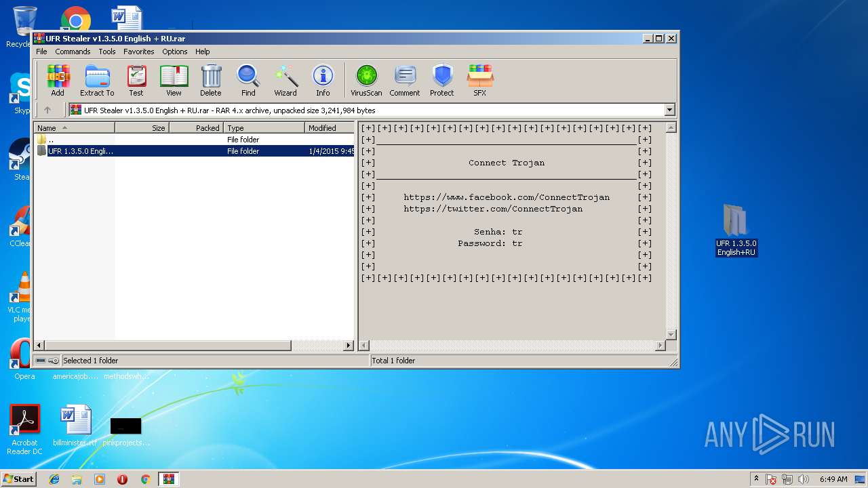868x488 pixels.
Task: Click the status bar key icon
Action: point(54,361)
